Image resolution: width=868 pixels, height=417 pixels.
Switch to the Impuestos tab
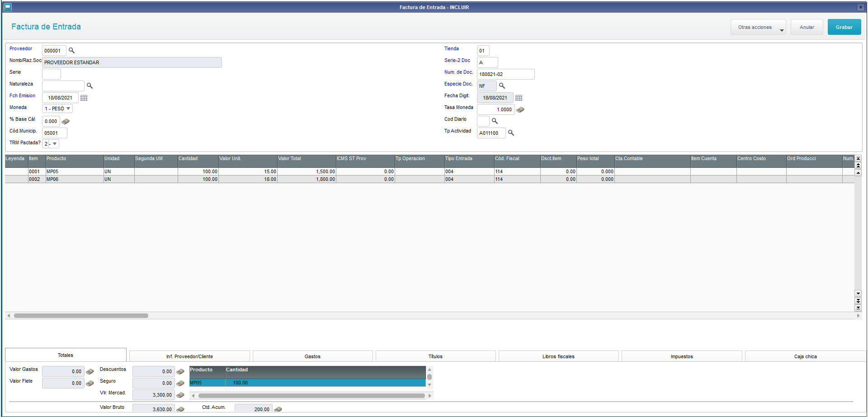[x=682, y=356]
